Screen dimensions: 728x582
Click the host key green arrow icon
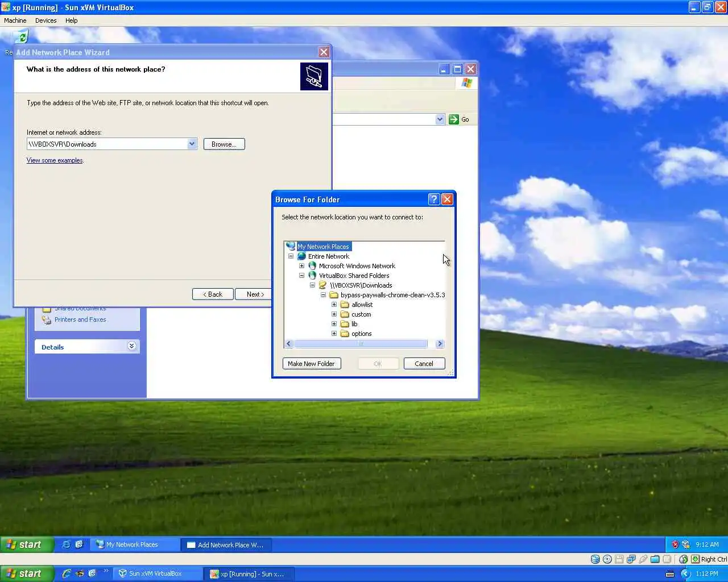(x=695, y=559)
